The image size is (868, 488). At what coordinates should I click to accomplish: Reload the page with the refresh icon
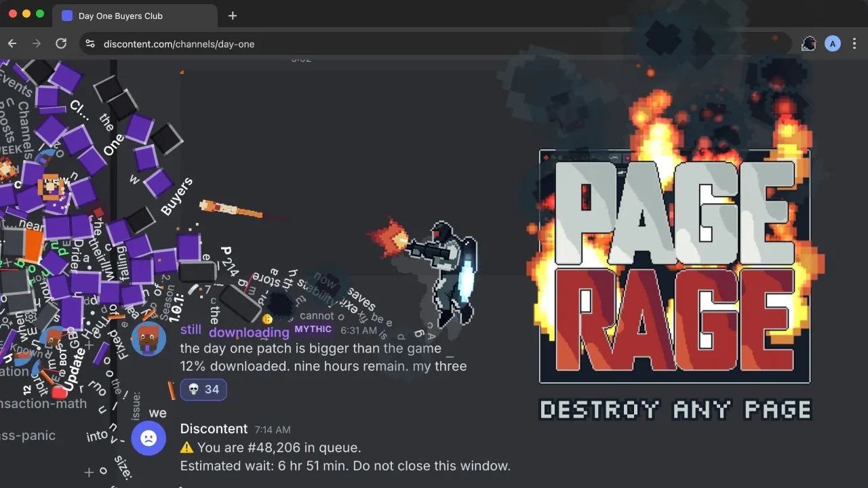pos(61,43)
